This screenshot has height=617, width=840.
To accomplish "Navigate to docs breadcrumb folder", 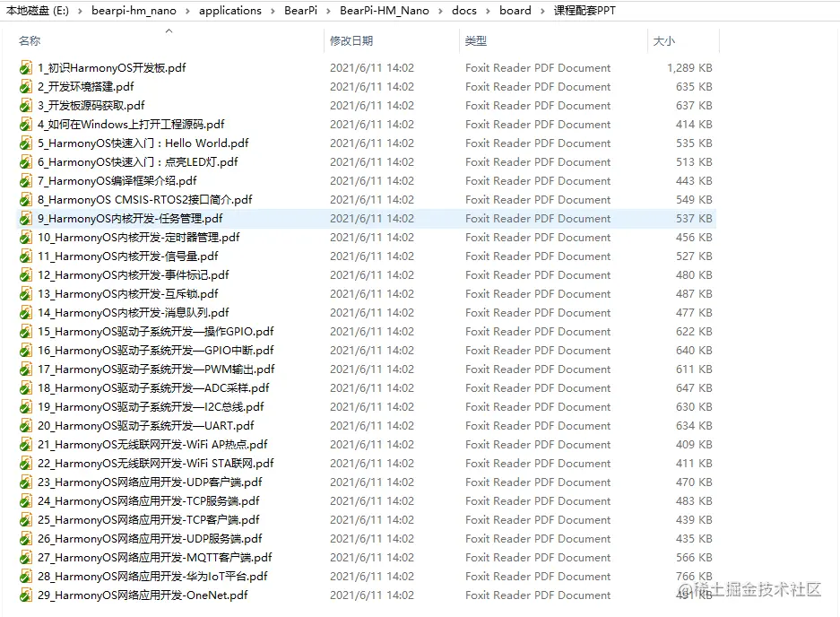I will [x=464, y=10].
